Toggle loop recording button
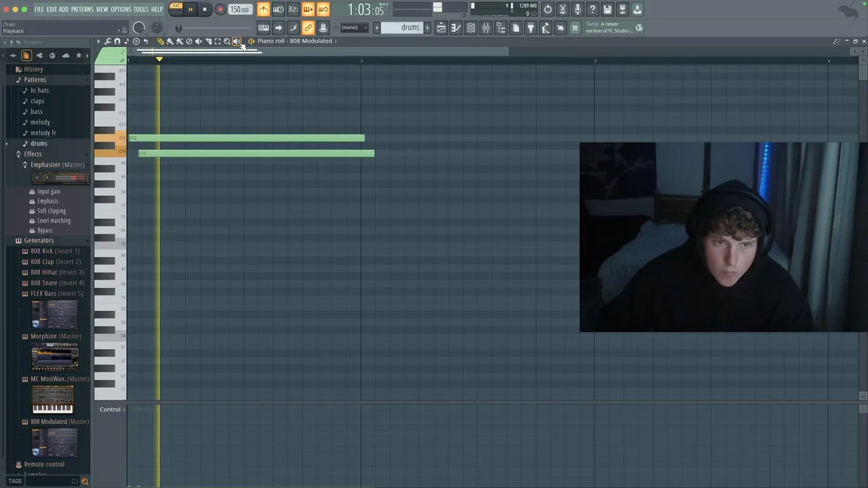This screenshot has width=868, height=488. (323, 9)
